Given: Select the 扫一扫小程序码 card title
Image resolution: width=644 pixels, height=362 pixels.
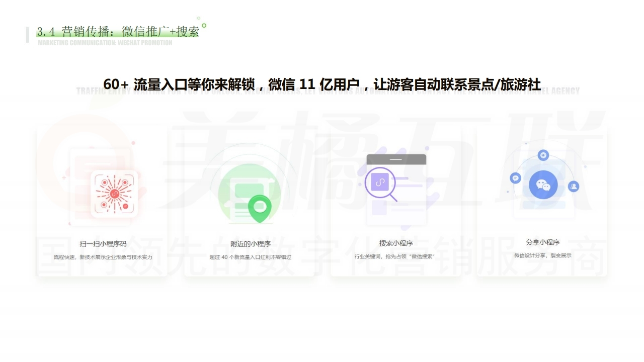Looking at the screenshot, I should [x=103, y=244].
